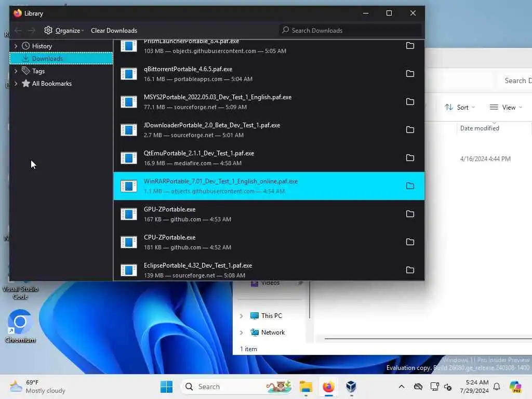Screen dimensions: 532x399
Task: Click the Clear Downloads button
Action: tap(114, 31)
